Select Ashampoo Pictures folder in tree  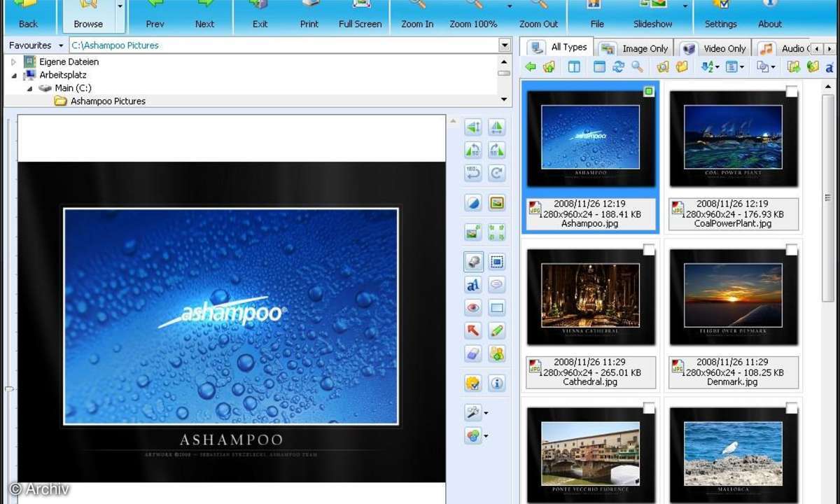[108, 101]
